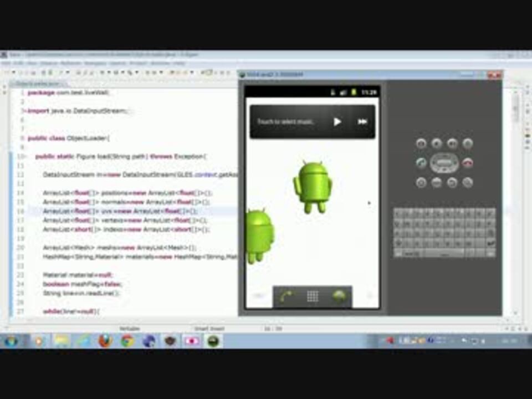Open Chrome from the taskbar
This screenshot has height=399, width=532.
(127, 341)
